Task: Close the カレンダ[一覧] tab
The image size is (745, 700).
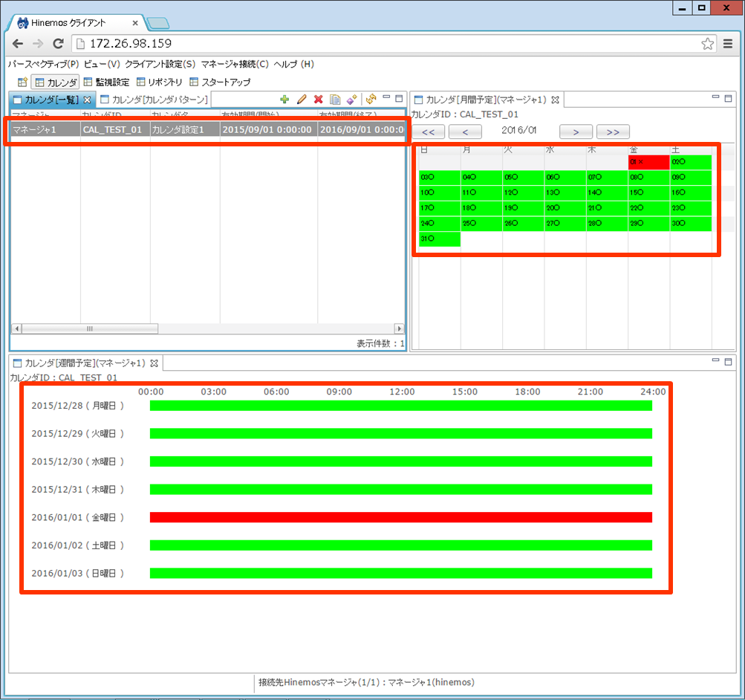Action: pyautogui.click(x=87, y=100)
